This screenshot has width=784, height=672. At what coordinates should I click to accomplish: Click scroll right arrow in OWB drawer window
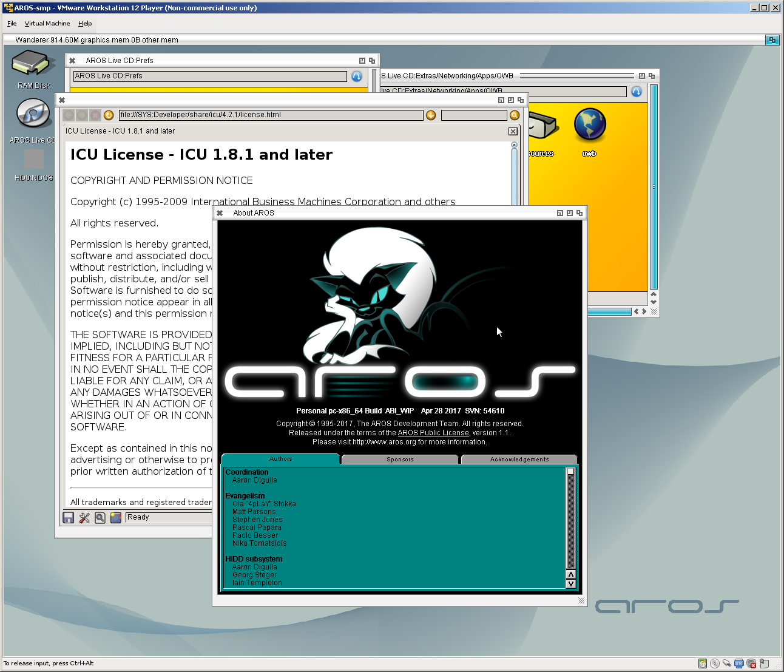point(644,311)
